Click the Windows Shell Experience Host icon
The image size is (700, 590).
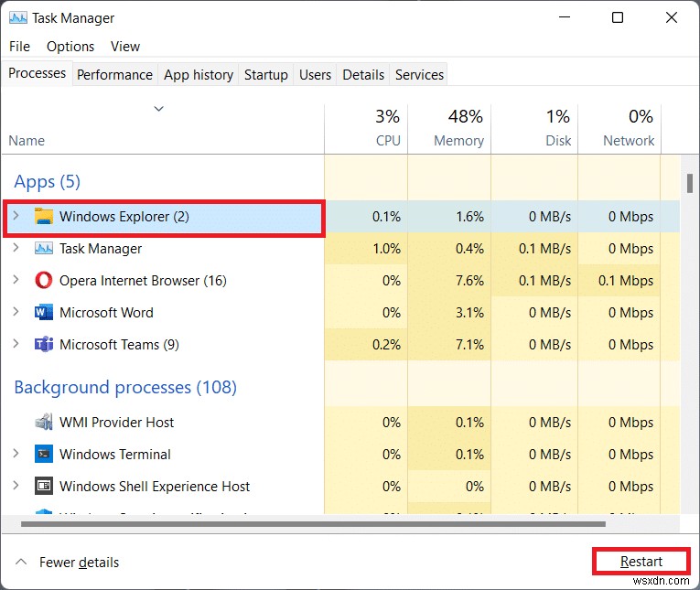click(x=44, y=487)
